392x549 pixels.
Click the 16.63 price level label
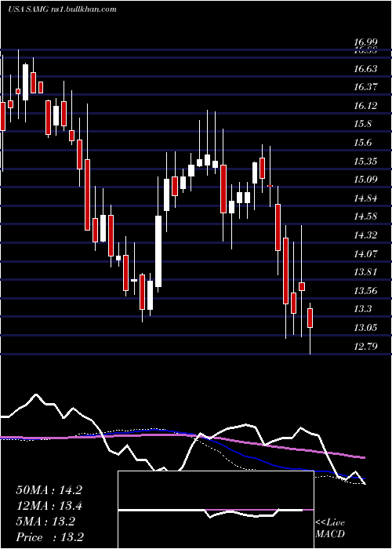(365, 69)
